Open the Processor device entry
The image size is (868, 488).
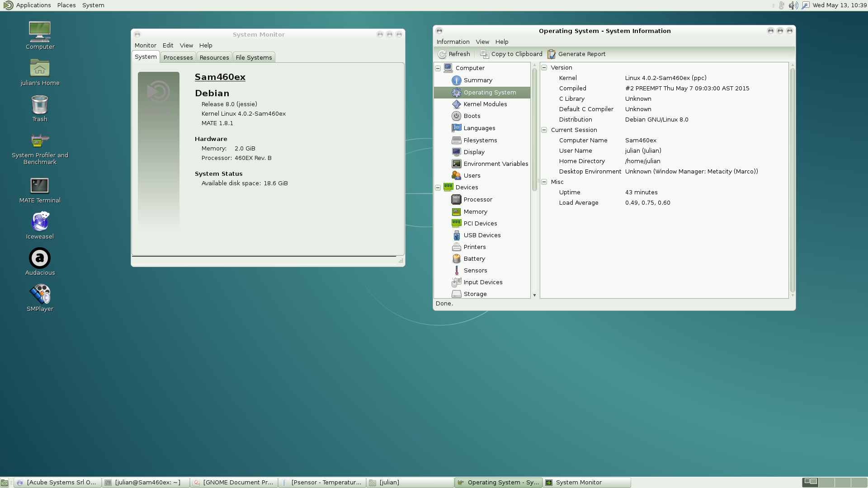pos(477,200)
